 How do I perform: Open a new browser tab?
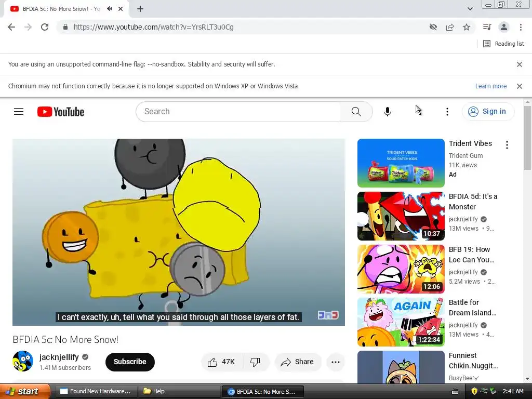(140, 9)
